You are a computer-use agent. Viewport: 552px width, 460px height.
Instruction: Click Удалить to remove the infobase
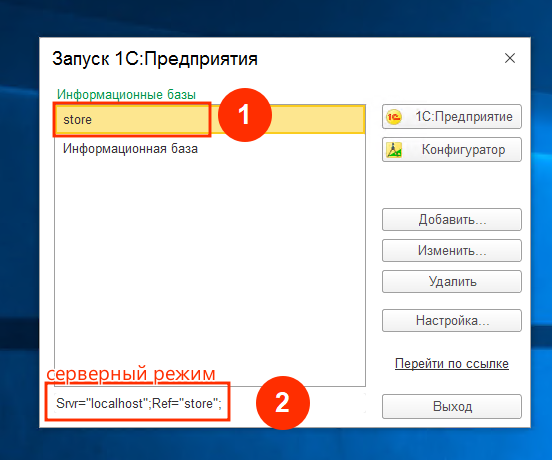coord(452,282)
